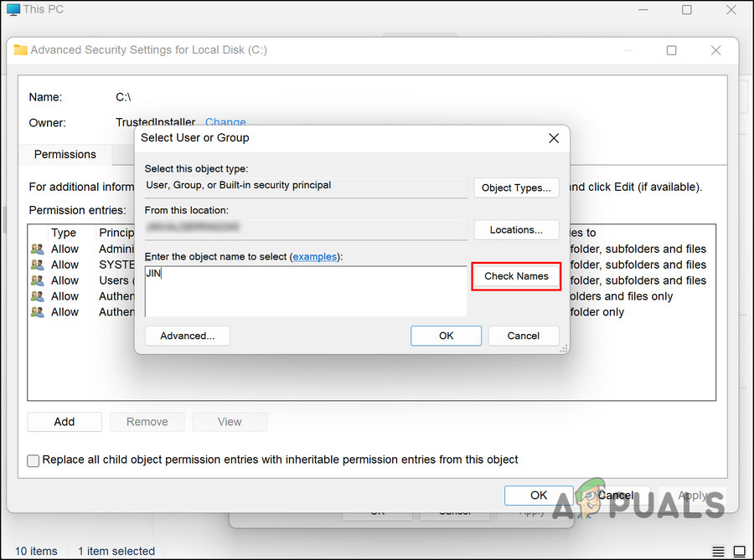This screenshot has width=754, height=560.
Task: Cancel the Select User or Group dialog
Action: (x=523, y=336)
